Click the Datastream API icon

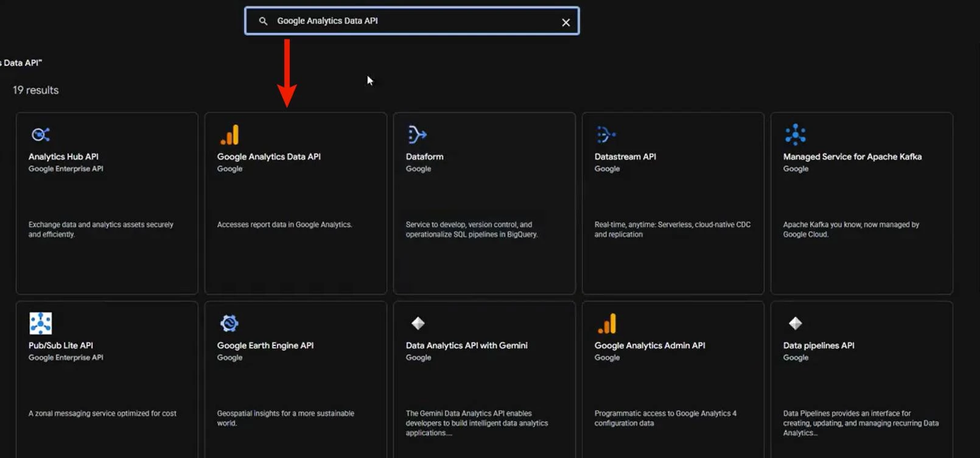click(x=606, y=135)
